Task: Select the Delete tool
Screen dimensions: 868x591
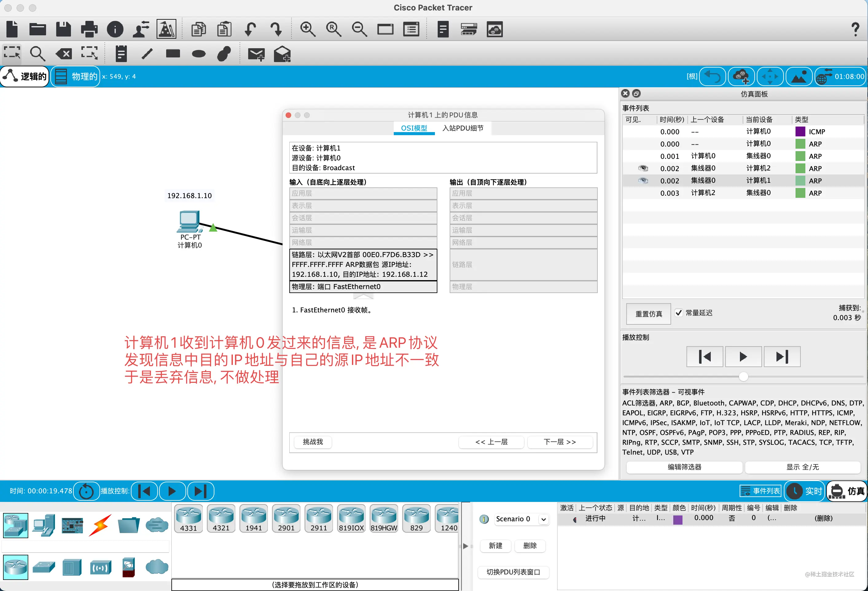Action: [x=64, y=54]
